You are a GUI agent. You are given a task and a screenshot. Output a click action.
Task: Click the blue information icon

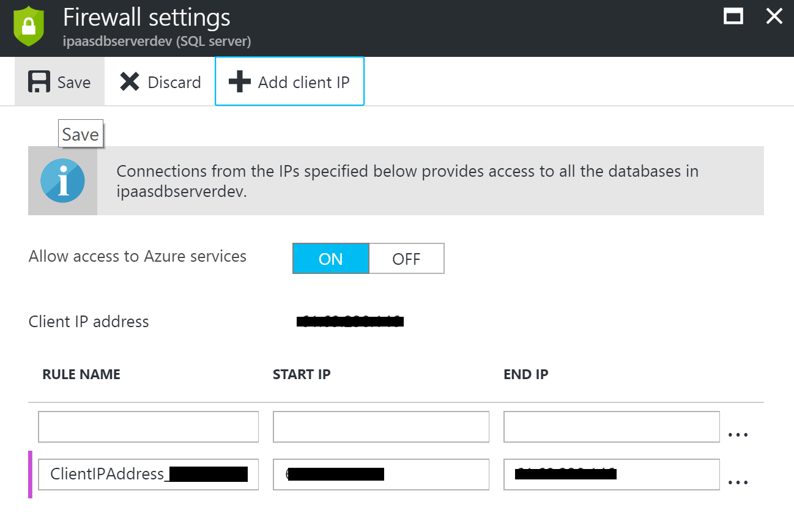(x=62, y=180)
